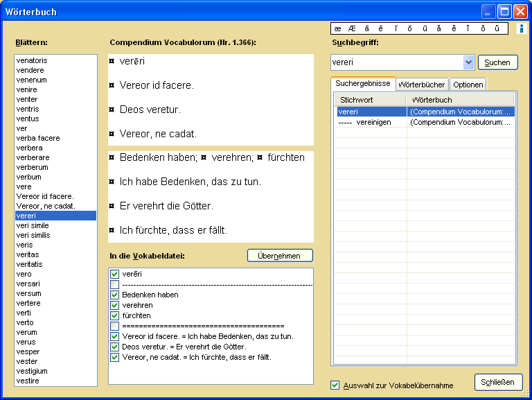532x400 pixels.
Task: Insert the ĕ with breve character
Action: (x=454, y=29)
